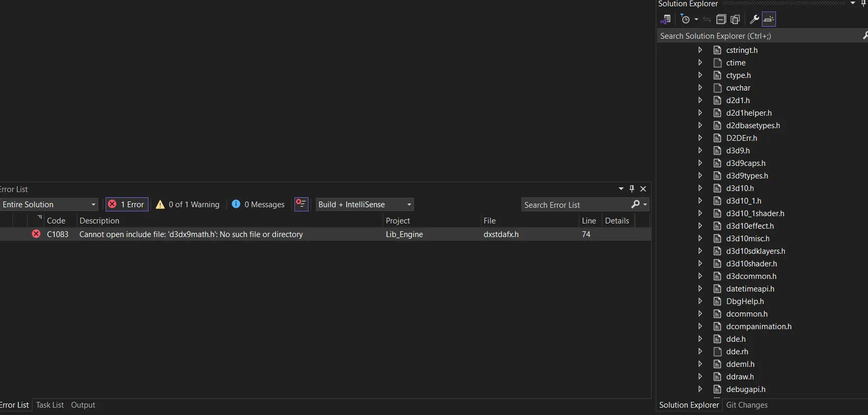
Task: Sort errors by the Code column
Action: coord(56,221)
